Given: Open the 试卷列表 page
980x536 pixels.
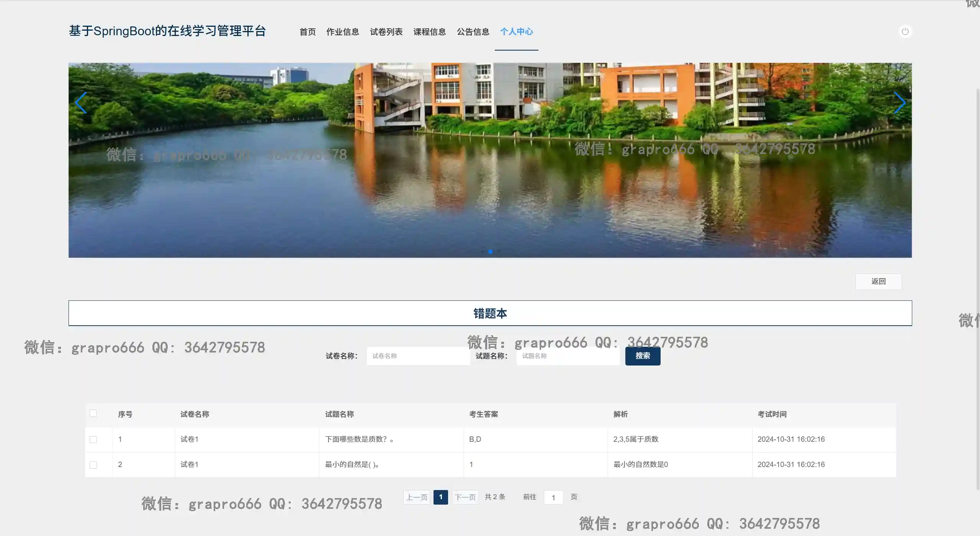Looking at the screenshot, I should 386,32.
